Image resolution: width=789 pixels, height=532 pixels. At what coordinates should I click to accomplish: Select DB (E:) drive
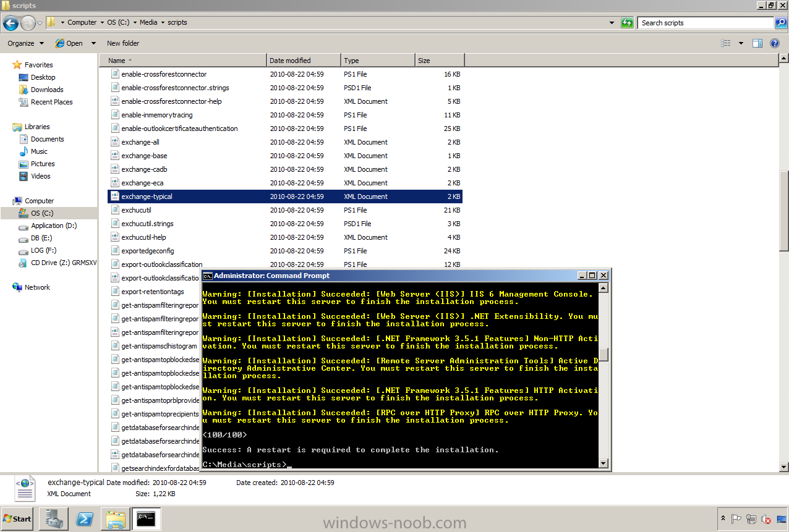point(41,238)
